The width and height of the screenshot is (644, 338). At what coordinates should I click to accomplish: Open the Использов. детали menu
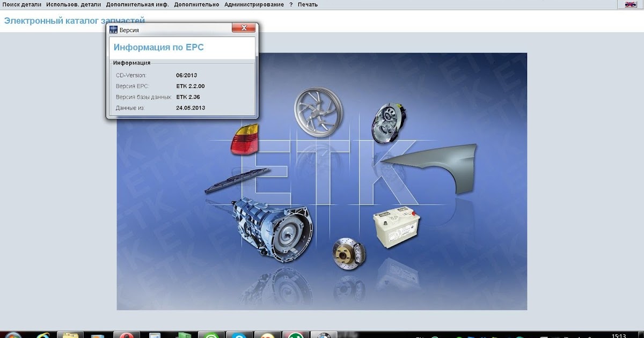(x=74, y=4)
